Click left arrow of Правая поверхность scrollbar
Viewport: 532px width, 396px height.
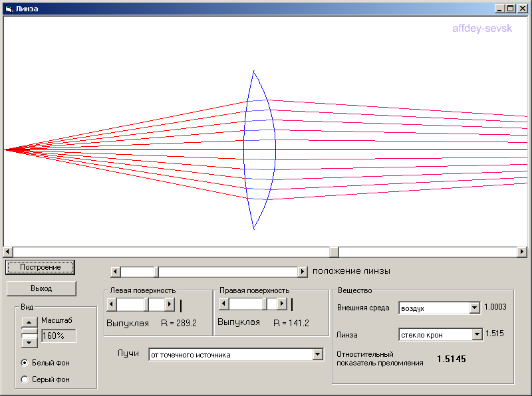pos(223,304)
